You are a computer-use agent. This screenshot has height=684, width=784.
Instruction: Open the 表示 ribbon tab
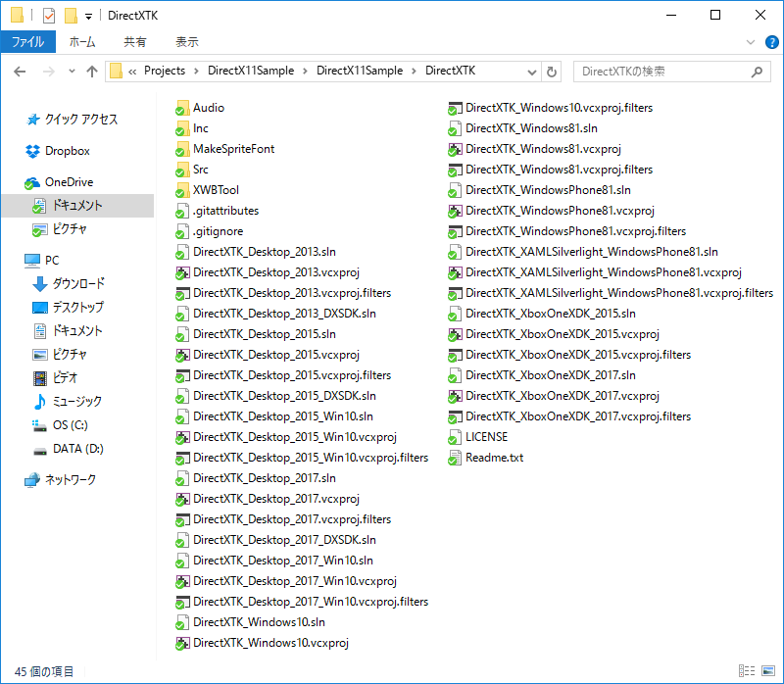pyautogui.click(x=187, y=42)
